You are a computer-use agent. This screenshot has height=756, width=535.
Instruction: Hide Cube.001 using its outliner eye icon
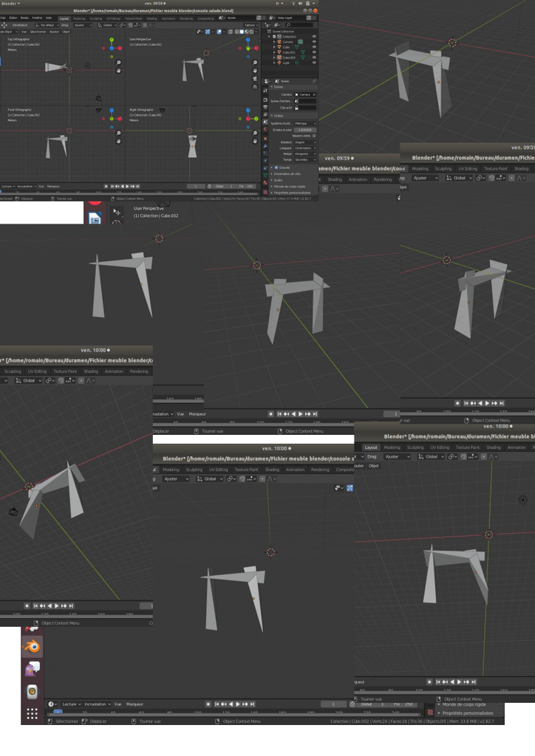pyautogui.click(x=314, y=52)
